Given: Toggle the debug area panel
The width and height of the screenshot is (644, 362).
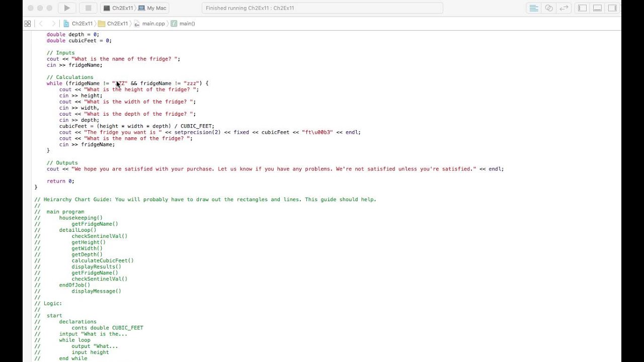Looking at the screenshot, I should point(597,8).
